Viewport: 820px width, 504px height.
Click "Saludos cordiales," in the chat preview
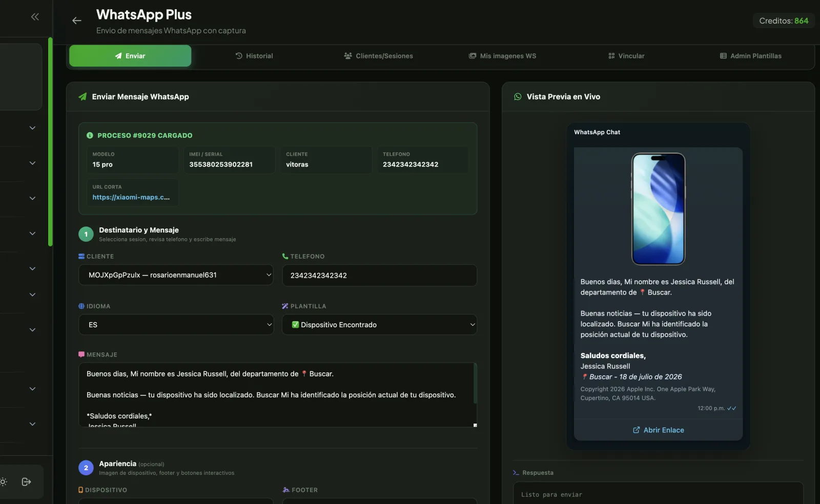point(613,355)
